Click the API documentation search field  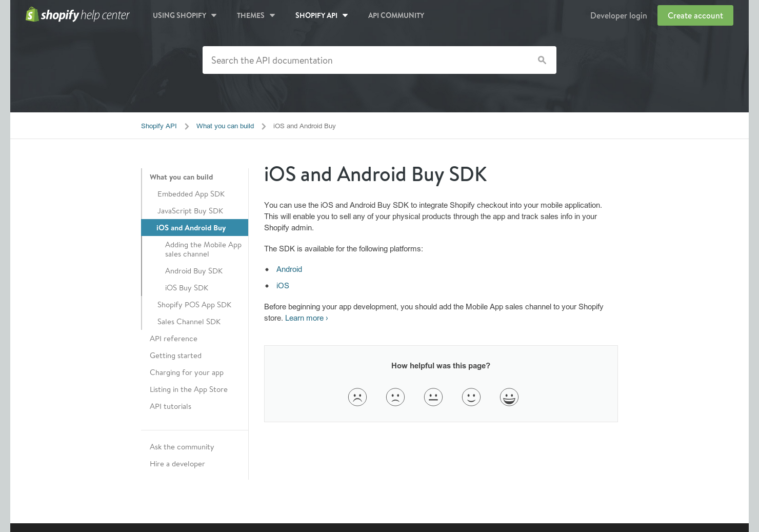(359, 60)
